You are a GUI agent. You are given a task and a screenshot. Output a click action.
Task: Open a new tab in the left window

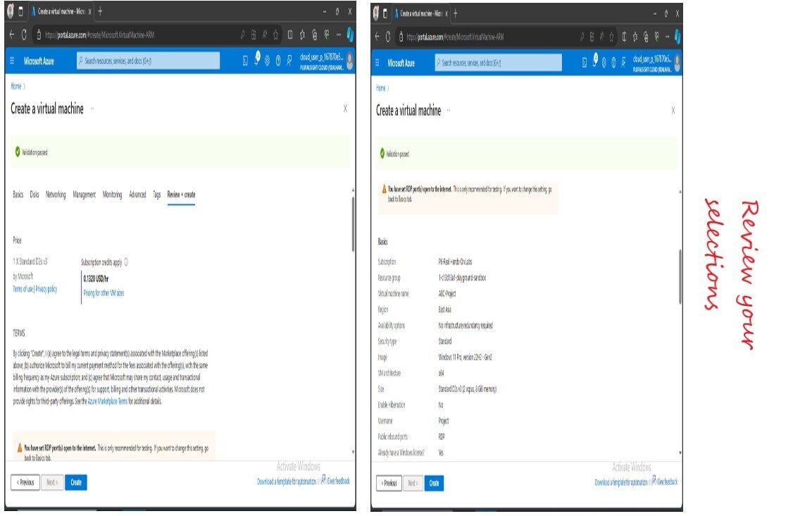pyautogui.click(x=100, y=11)
